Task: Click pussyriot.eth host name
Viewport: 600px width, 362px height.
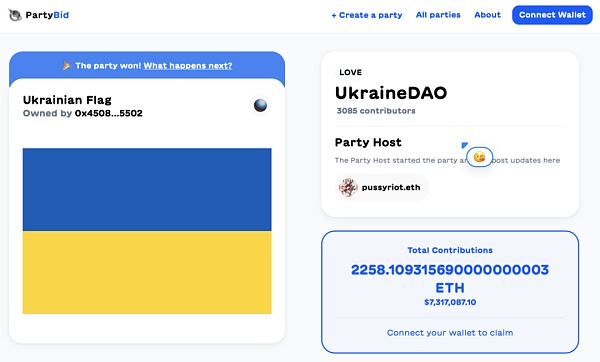Action: pos(391,188)
